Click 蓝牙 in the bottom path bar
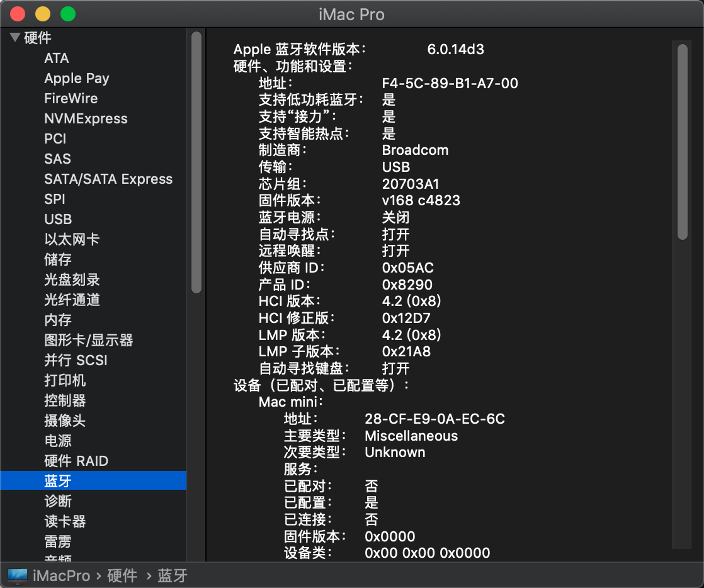 (x=173, y=576)
